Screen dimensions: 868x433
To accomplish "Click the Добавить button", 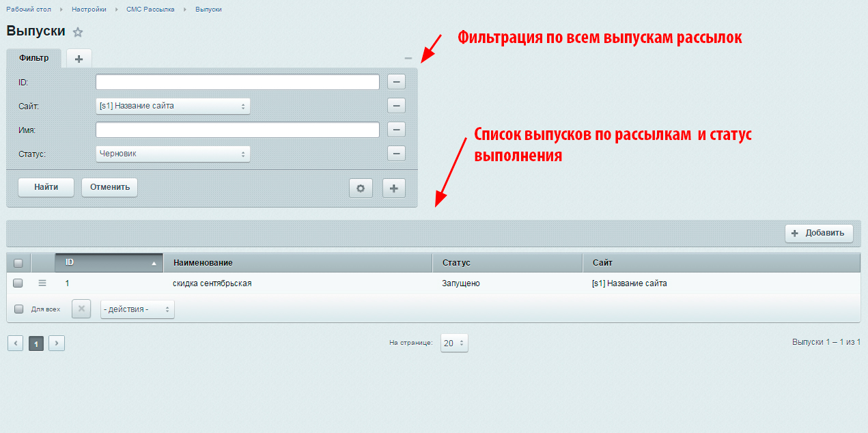I will (819, 233).
